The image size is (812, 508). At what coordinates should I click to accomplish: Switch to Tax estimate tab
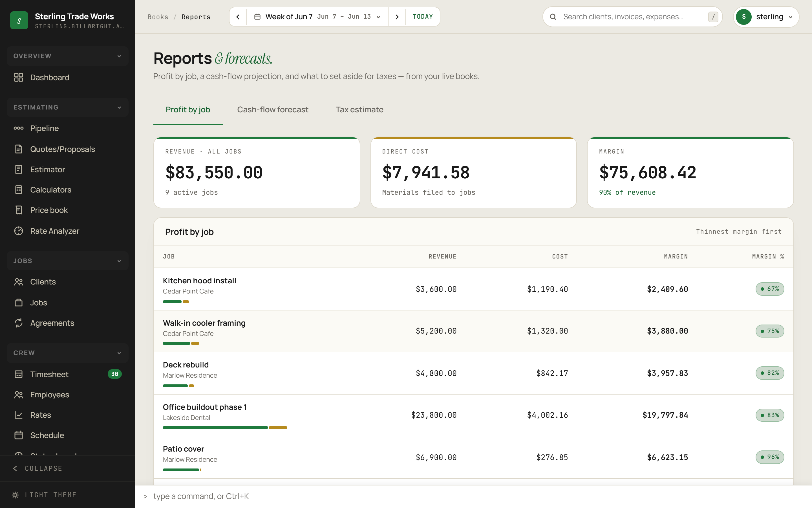[359, 110]
